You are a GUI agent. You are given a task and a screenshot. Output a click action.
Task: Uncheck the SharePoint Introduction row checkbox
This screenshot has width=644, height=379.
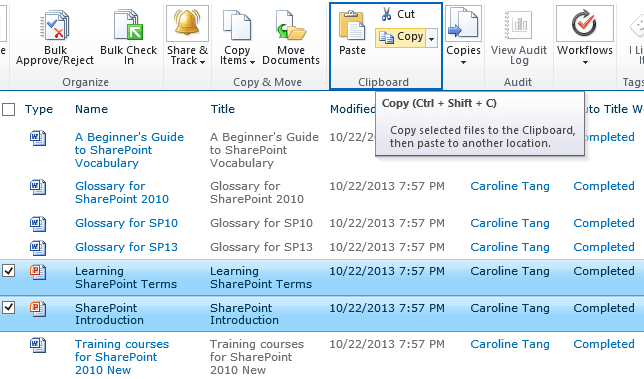tap(9, 307)
